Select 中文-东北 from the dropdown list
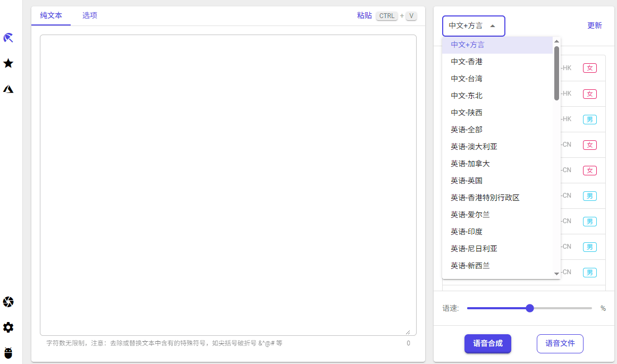This screenshot has width=617, height=364. click(x=497, y=96)
